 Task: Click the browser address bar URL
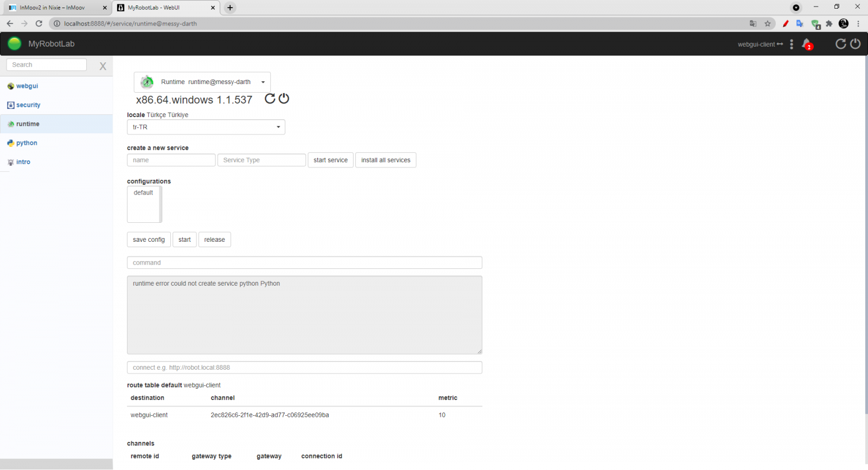130,23
